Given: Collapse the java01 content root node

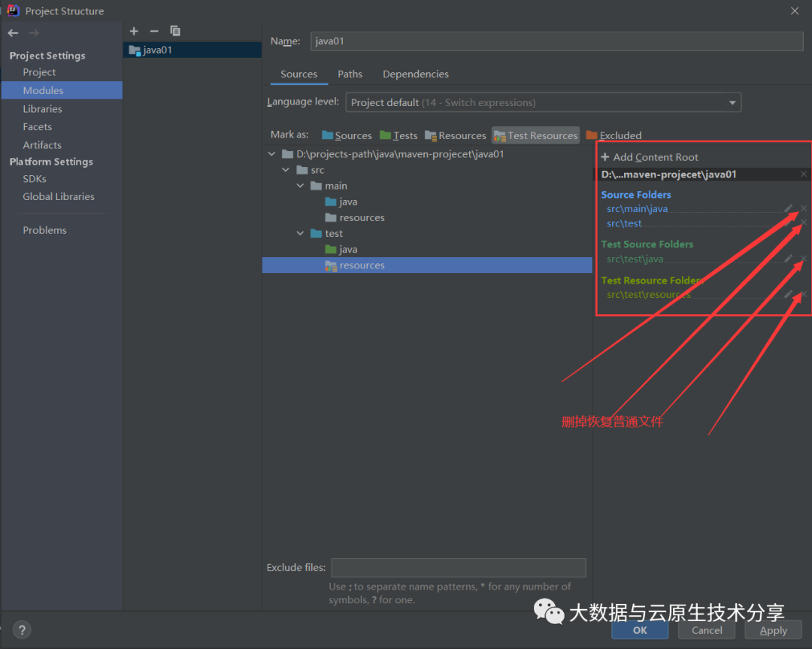Looking at the screenshot, I should tap(272, 154).
